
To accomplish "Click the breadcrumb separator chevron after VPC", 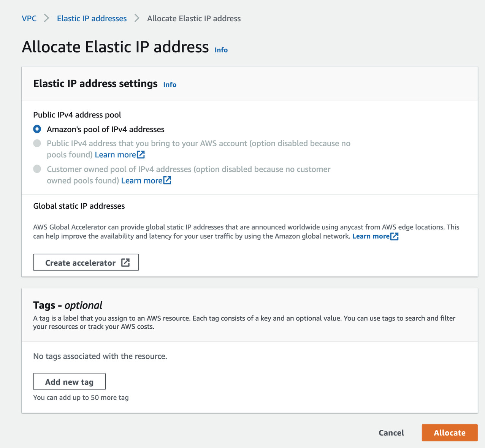I will [46, 18].
